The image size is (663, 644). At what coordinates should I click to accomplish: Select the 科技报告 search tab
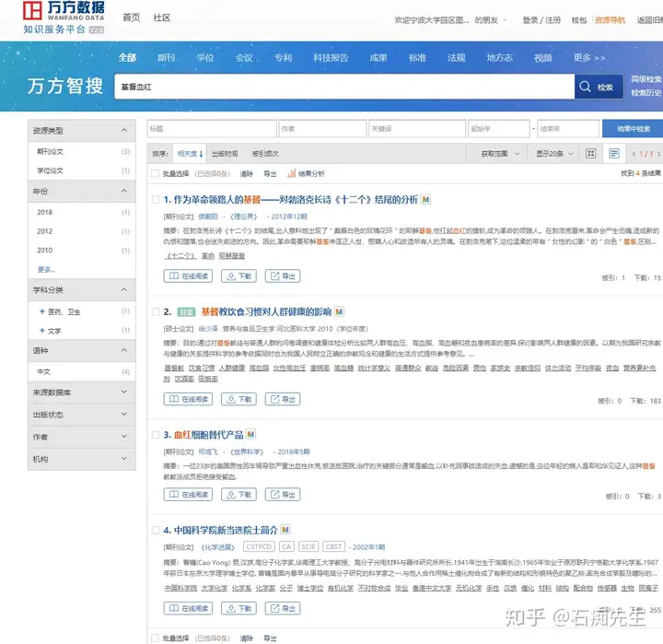point(331,57)
